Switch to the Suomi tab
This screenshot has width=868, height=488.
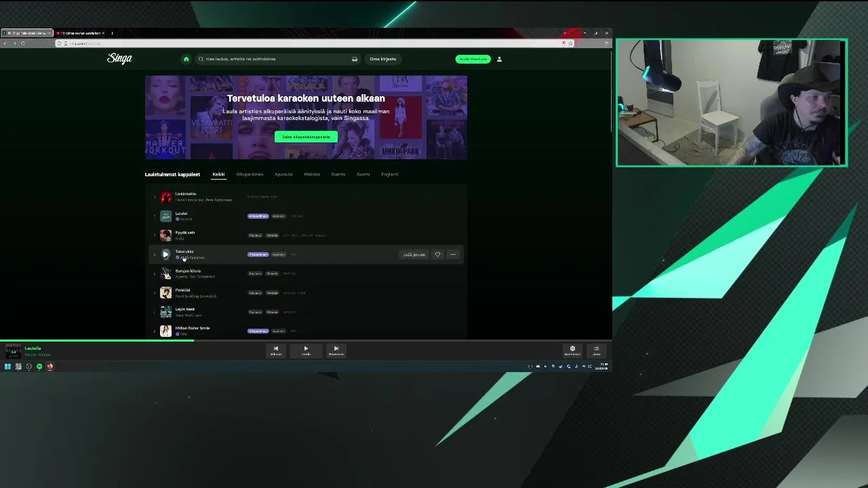coord(363,174)
